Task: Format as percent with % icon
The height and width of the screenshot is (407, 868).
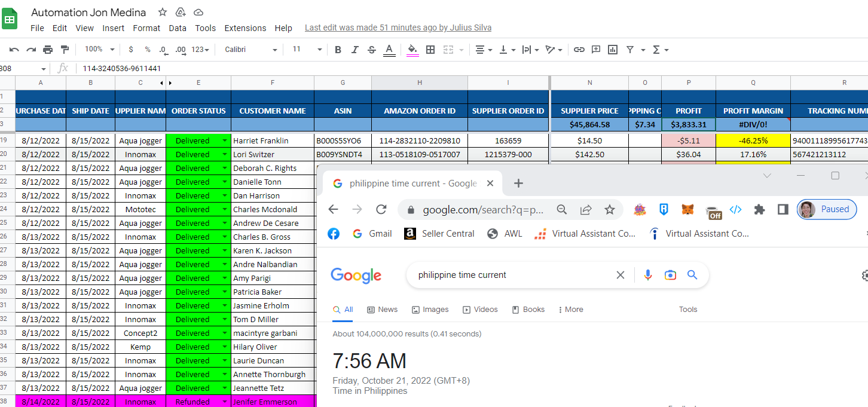Action: 148,50
